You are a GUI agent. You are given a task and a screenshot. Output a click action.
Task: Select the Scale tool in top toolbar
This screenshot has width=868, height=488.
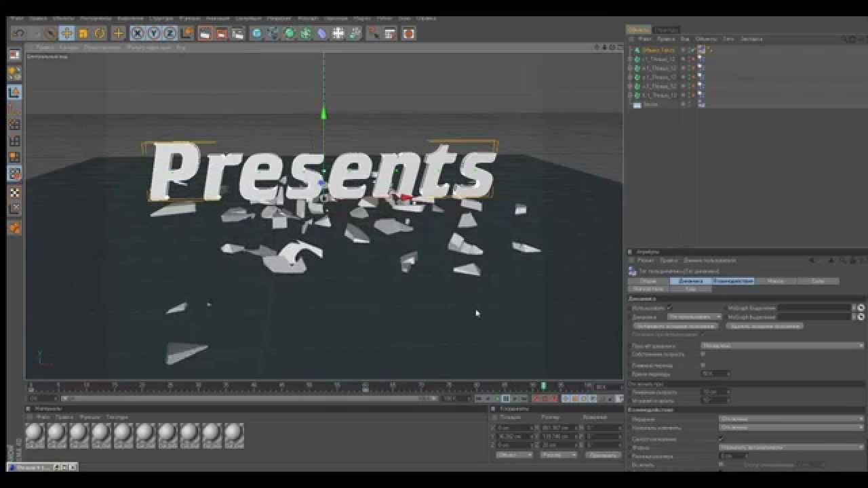click(83, 33)
